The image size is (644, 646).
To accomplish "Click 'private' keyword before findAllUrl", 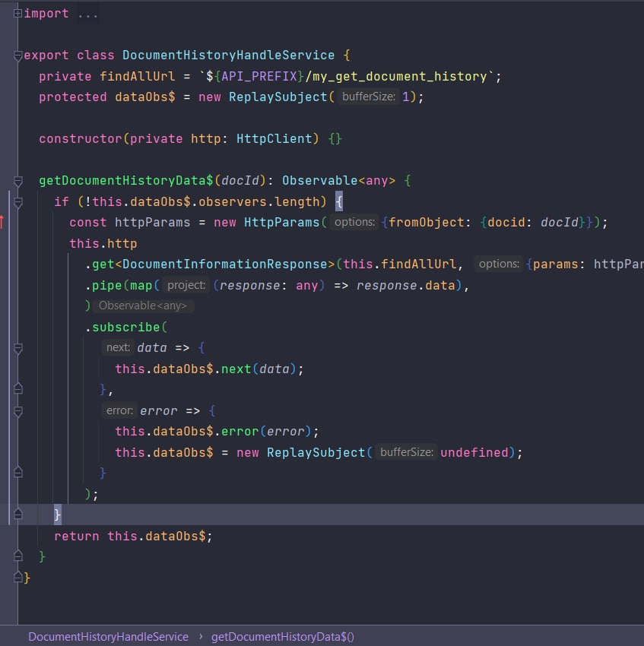I will point(65,76).
